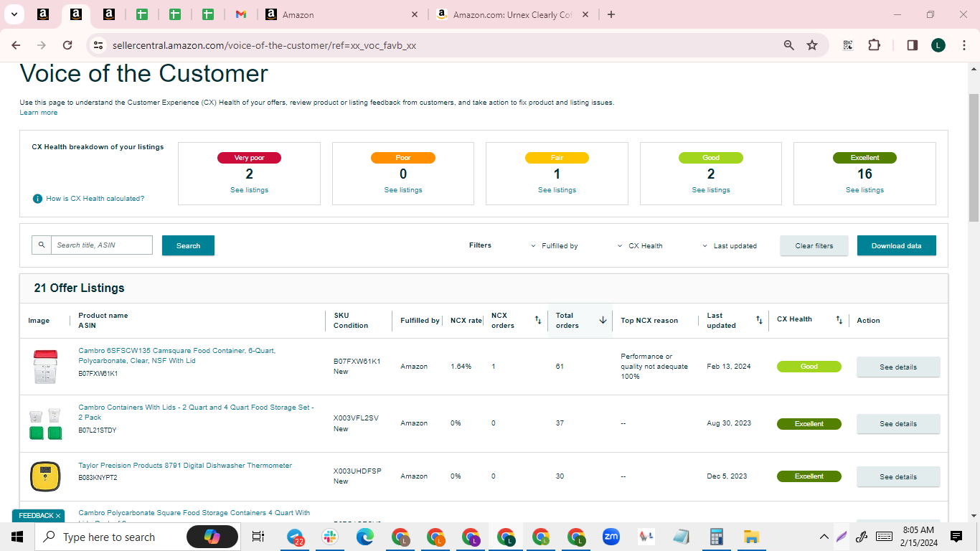Viewport: 980px width, 551px height.
Task: Click the Download data button
Action: tap(897, 245)
